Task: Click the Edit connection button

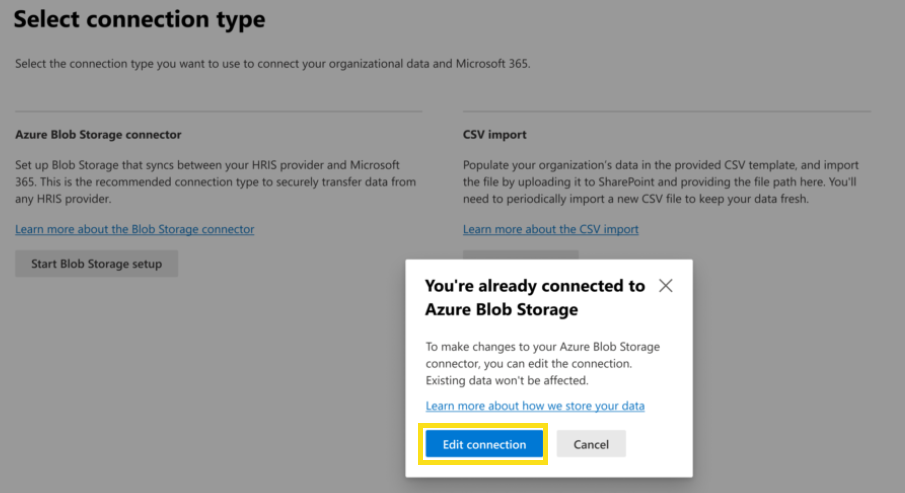Action: pyautogui.click(x=484, y=444)
